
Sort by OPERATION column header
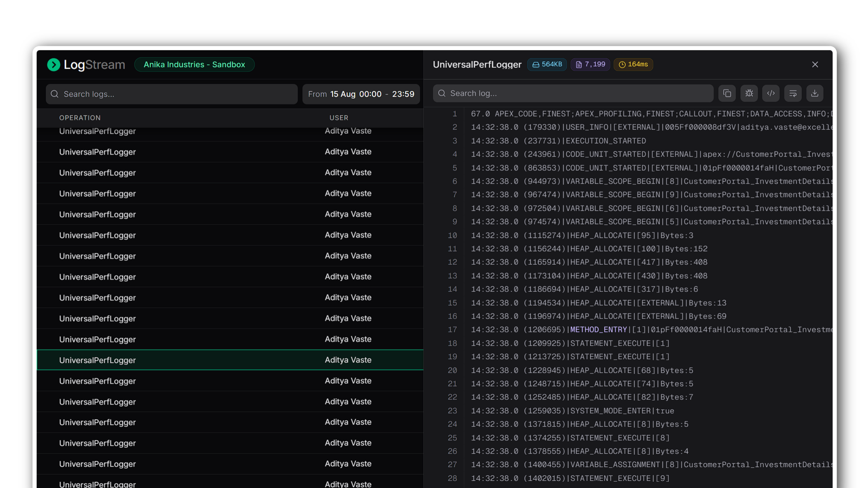pos(80,118)
